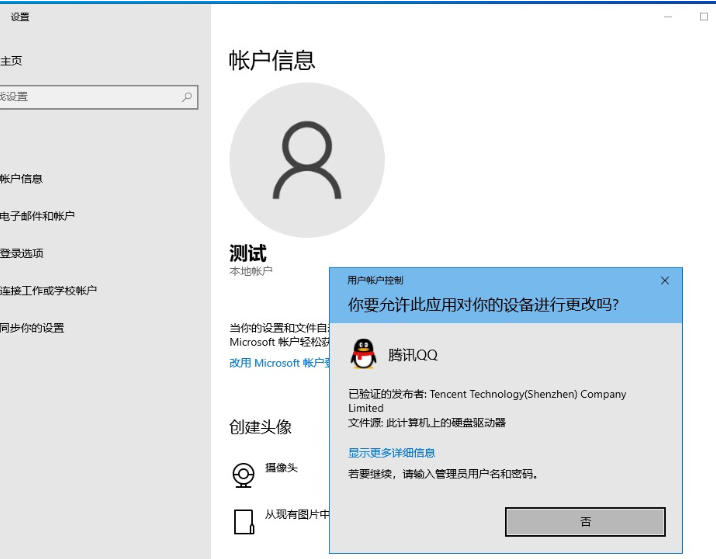Click the magnifier icon in the search box
This screenshot has width=716, height=559.
pos(187,97)
